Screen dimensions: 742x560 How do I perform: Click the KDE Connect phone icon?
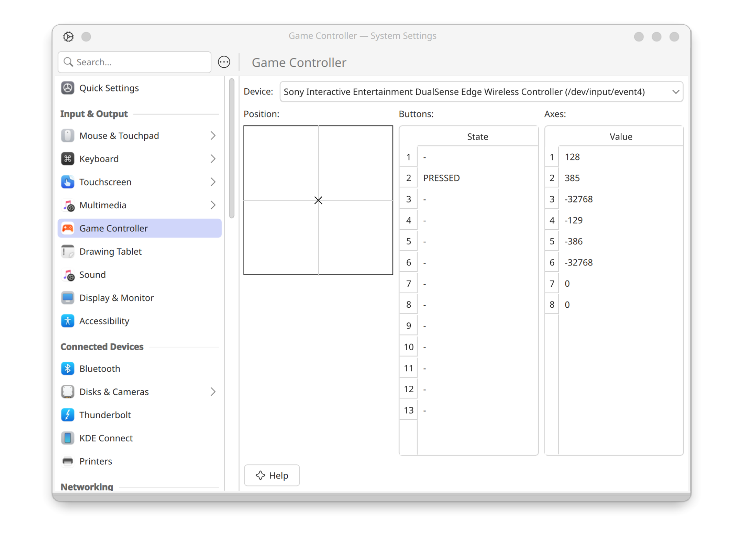pyautogui.click(x=68, y=438)
